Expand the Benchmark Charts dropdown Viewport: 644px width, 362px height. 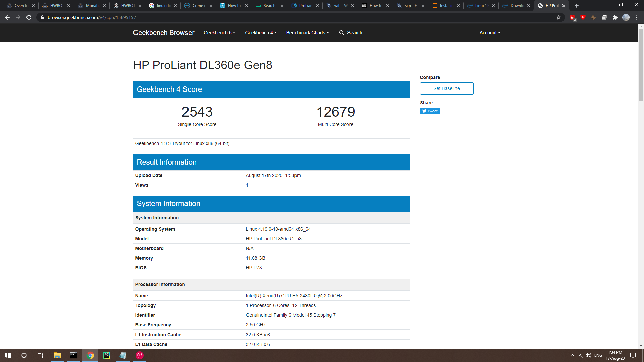pyautogui.click(x=308, y=33)
